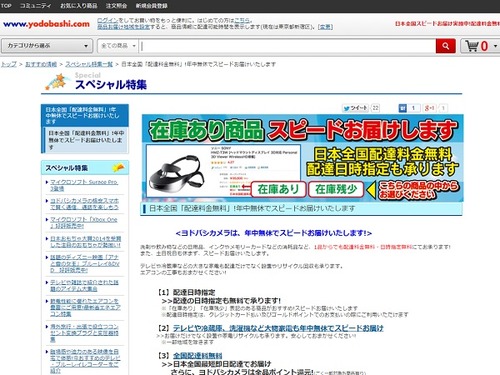
Task: Click the red search magnifier button
Action: 445,46
